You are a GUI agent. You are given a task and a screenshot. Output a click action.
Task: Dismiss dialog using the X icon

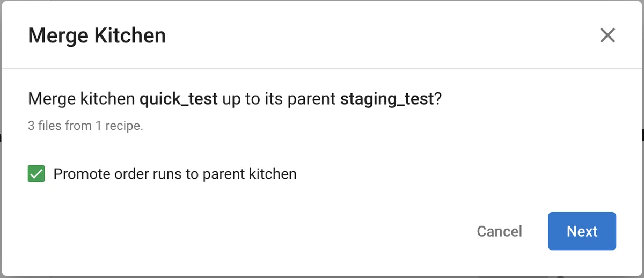[x=607, y=36]
